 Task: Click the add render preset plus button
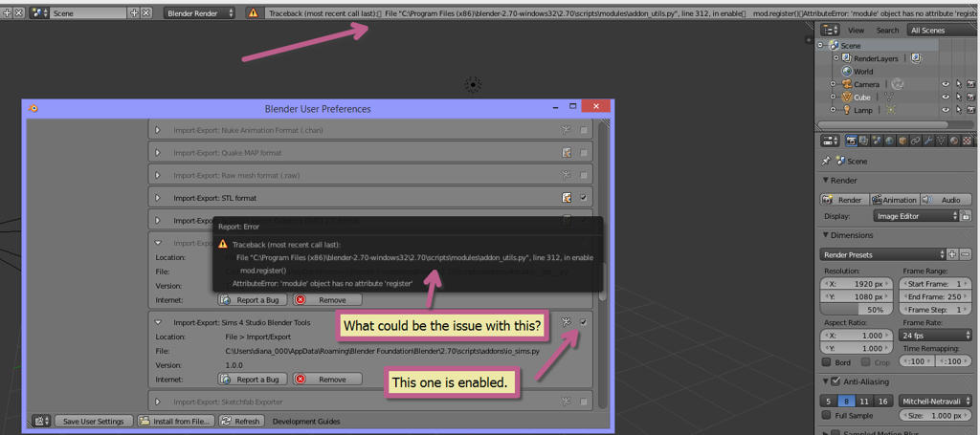pyautogui.click(x=952, y=254)
